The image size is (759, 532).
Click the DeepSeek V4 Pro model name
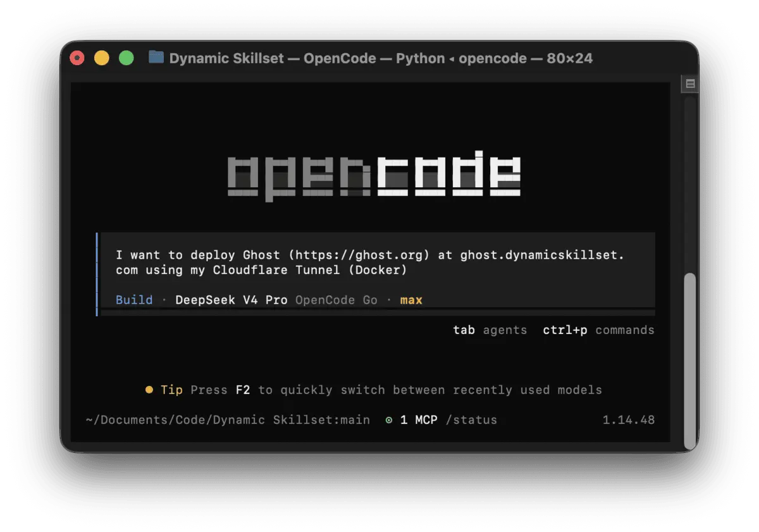point(231,300)
